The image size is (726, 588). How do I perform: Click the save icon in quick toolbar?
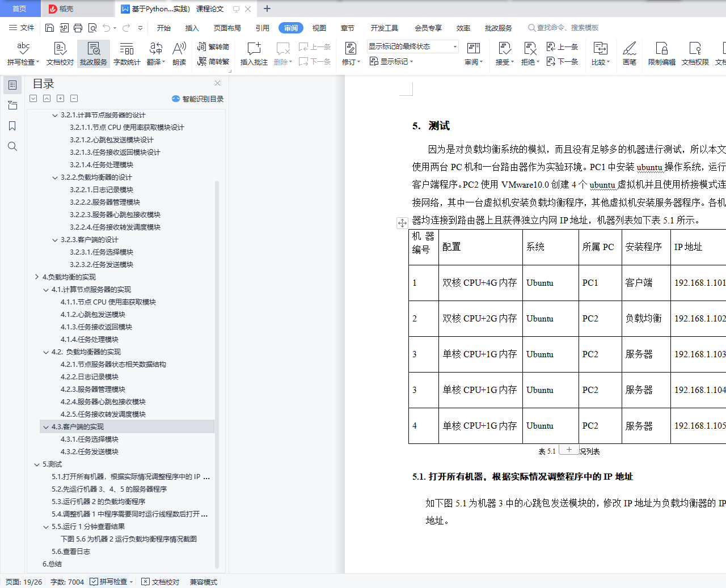pyautogui.click(x=50, y=28)
